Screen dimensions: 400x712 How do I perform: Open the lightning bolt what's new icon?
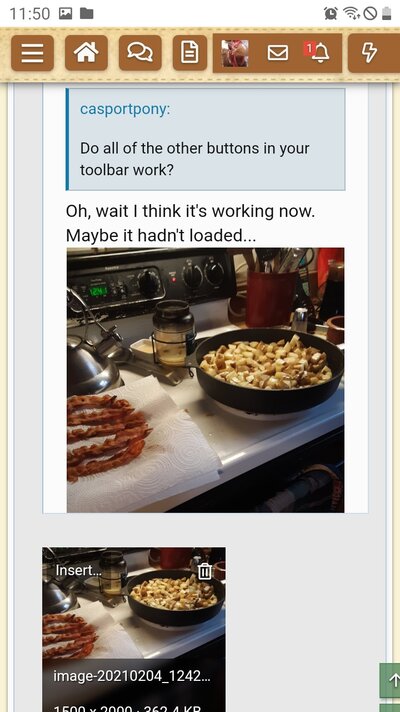[369, 53]
